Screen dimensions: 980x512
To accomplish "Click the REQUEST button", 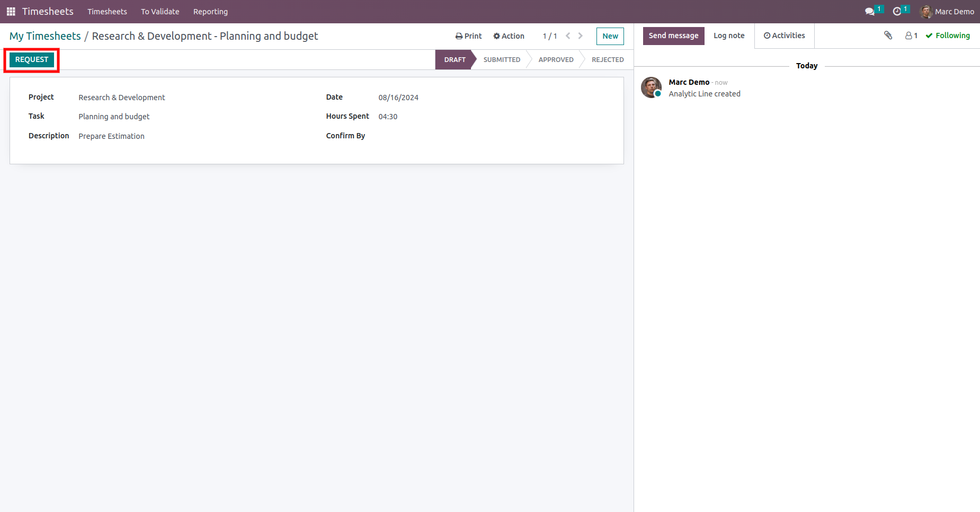I will tap(32, 60).
